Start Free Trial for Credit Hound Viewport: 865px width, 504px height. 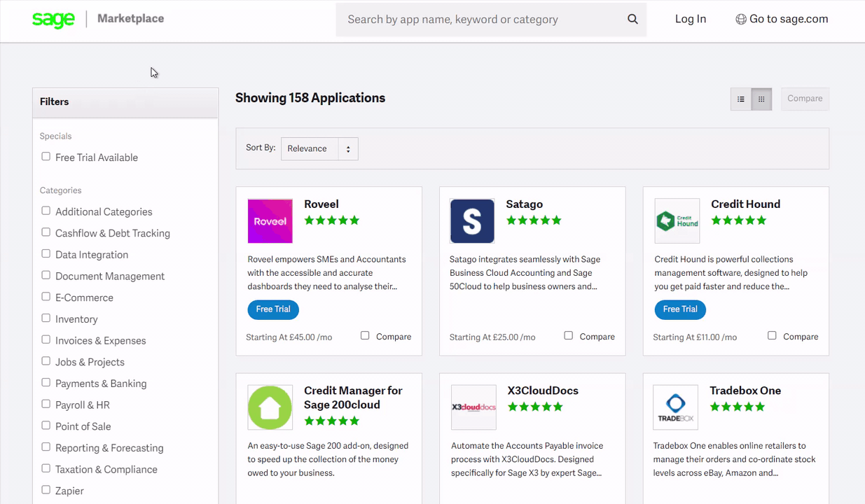tap(680, 309)
